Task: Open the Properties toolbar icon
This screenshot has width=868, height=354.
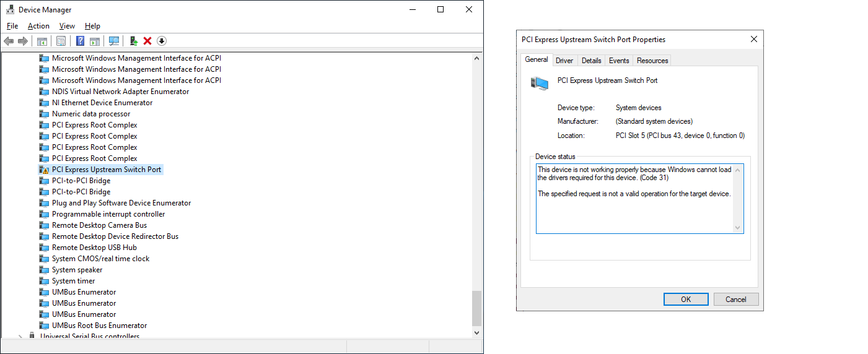Action: 61,41
